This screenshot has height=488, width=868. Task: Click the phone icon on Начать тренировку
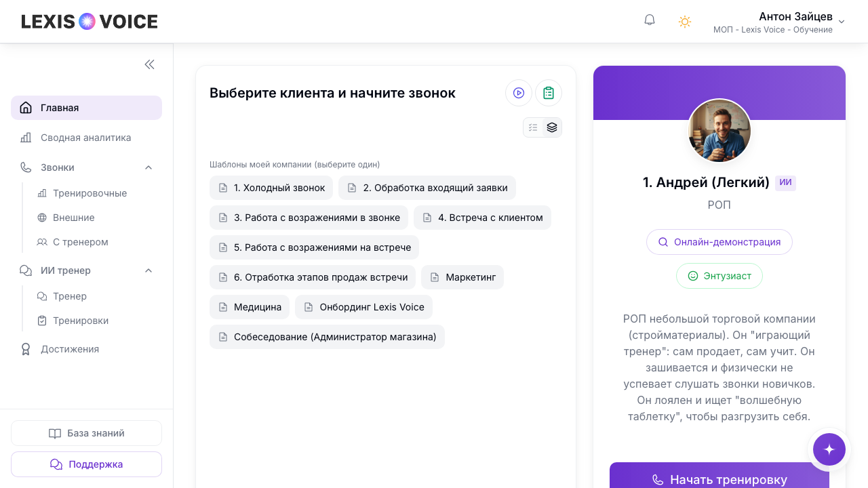tap(658, 480)
